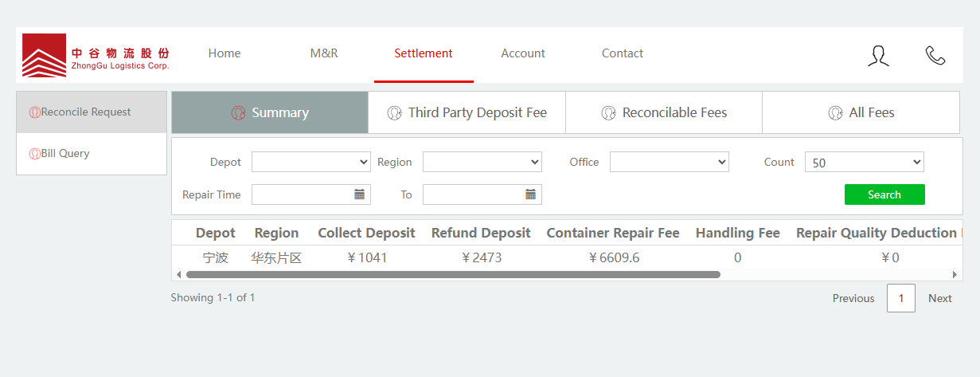Click the phone contact icon
The width and height of the screenshot is (980, 377).
[935, 55]
